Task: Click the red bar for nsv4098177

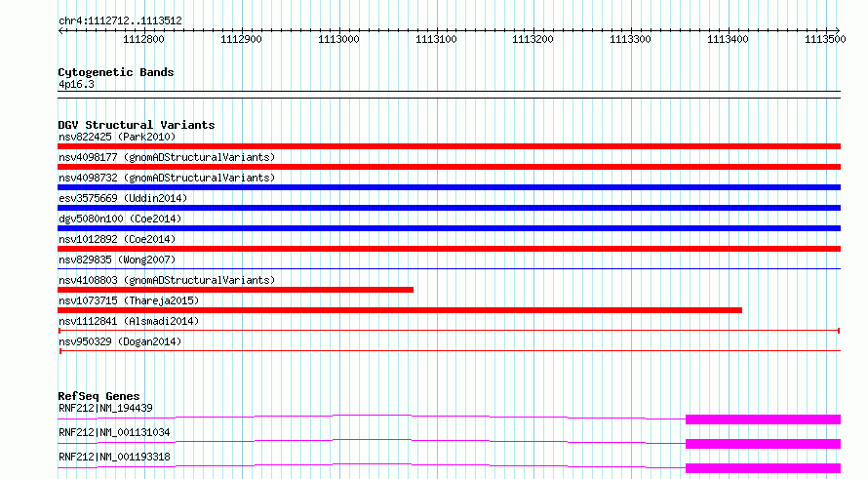Action: pyautogui.click(x=449, y=167)
